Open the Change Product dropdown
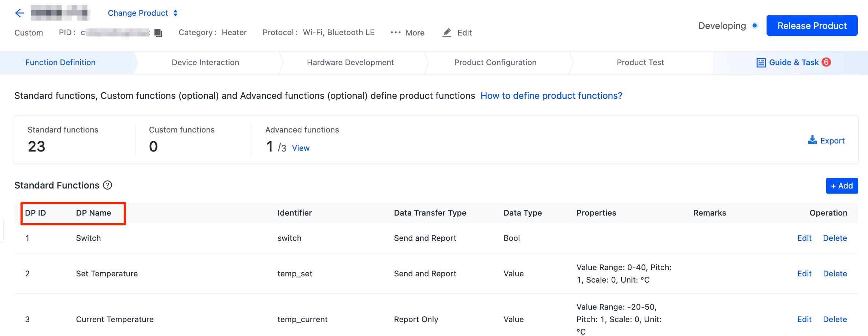Viewport: 868px width, 336px height. pyautogui.click(x=143, y=13)
